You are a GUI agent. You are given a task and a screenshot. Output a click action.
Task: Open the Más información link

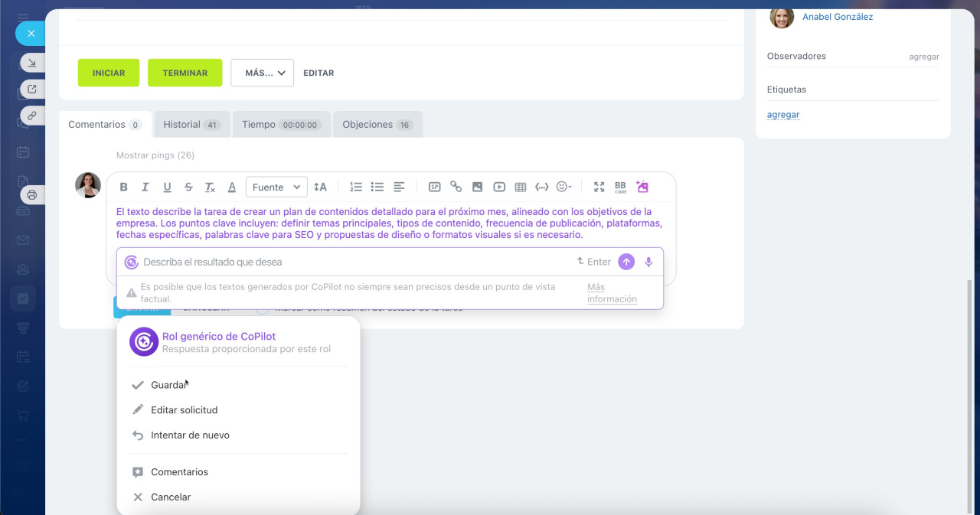(x=611, y=293)
